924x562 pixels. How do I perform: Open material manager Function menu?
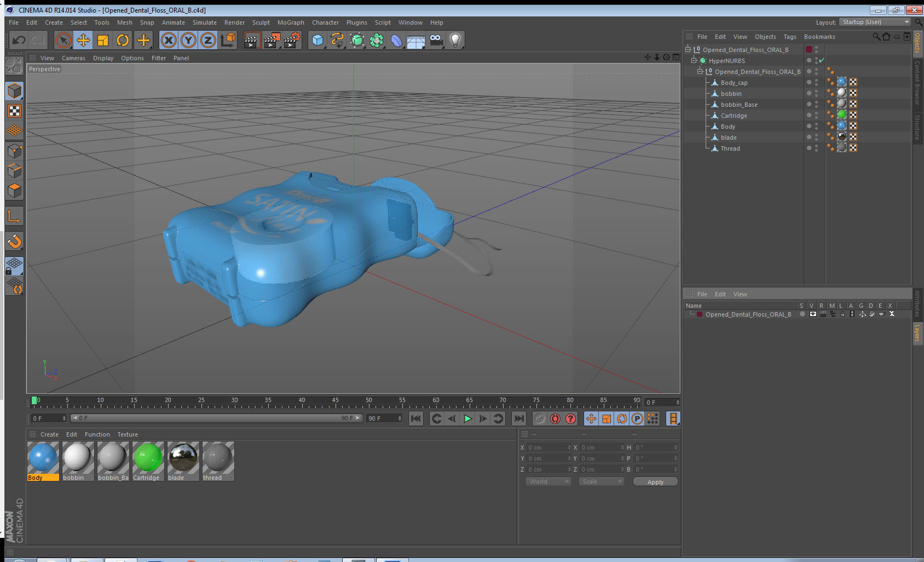point(97,434)
